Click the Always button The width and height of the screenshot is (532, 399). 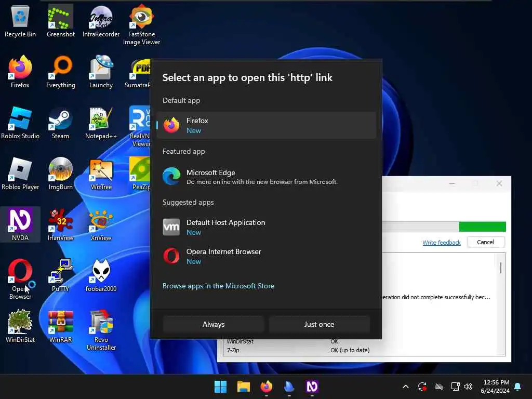214,324
